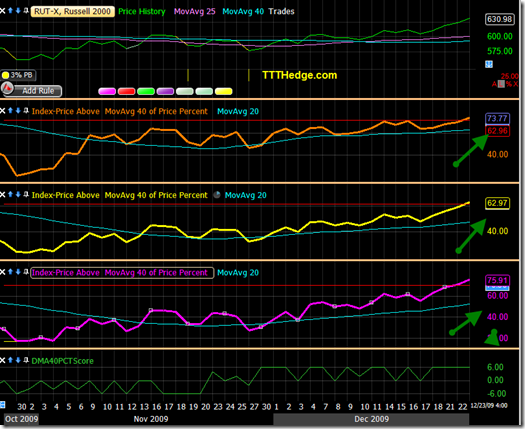
Task: Click the red triangle icon on Add Rule
Action: [x=7, y=88]
